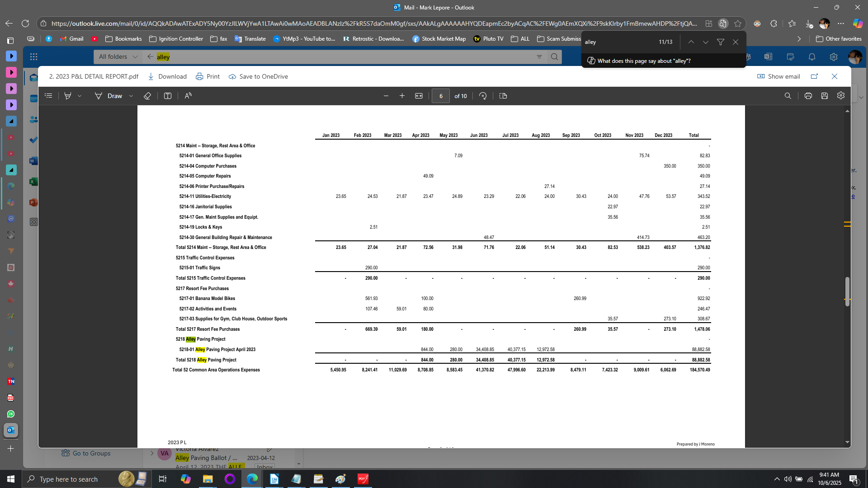Click the Show email button
The height and width of the screenshot is (488, 868).
tap(778, 76)
